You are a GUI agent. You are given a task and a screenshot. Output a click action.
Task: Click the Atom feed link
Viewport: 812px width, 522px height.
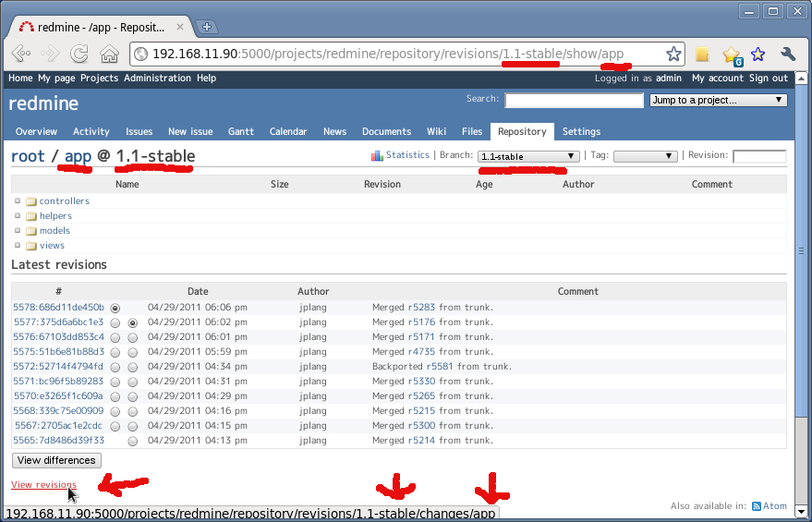pos(775,506)
